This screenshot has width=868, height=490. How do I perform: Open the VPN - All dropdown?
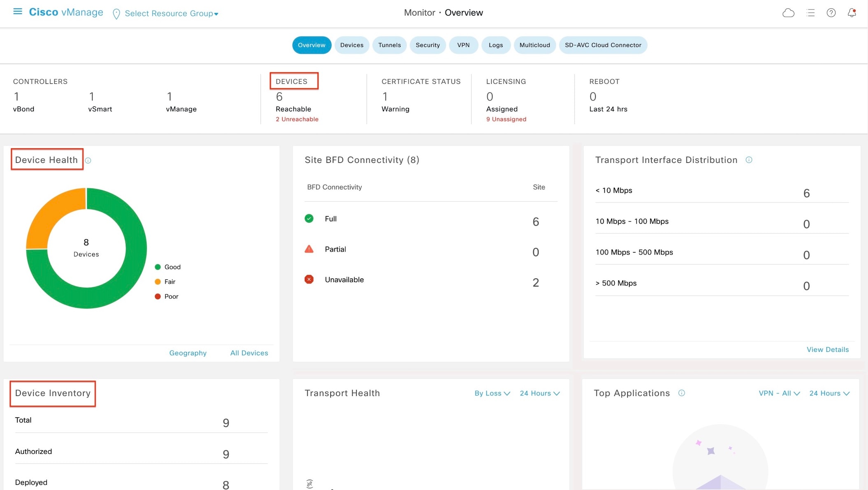779,393
